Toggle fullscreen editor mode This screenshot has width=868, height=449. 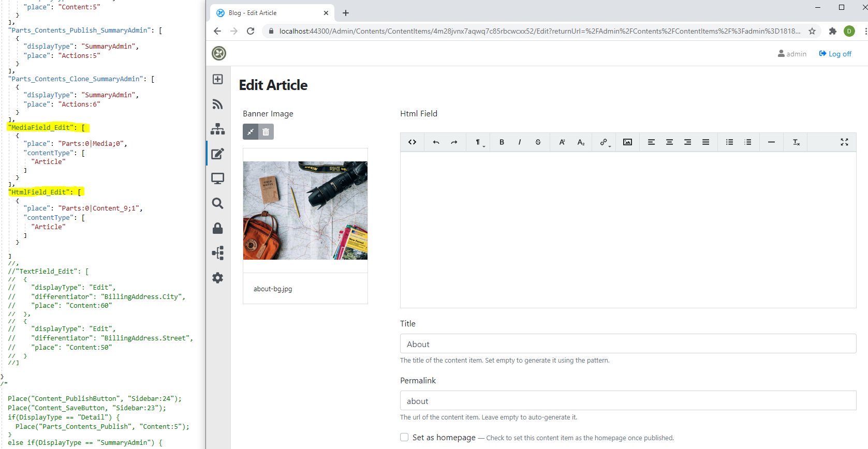844,142
